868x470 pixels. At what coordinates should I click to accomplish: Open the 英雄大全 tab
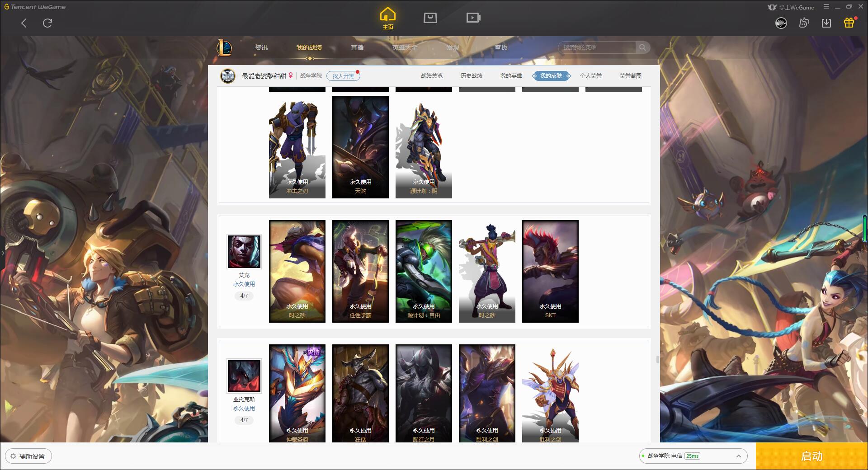click(405, 47)
